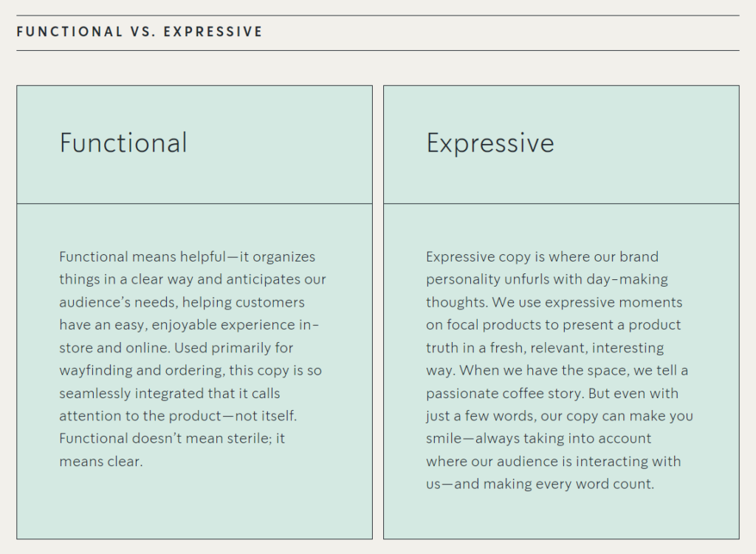Screen dimensions: 756x554
Task: Select the large "Expressive" card title
Action: pos(490,143)
